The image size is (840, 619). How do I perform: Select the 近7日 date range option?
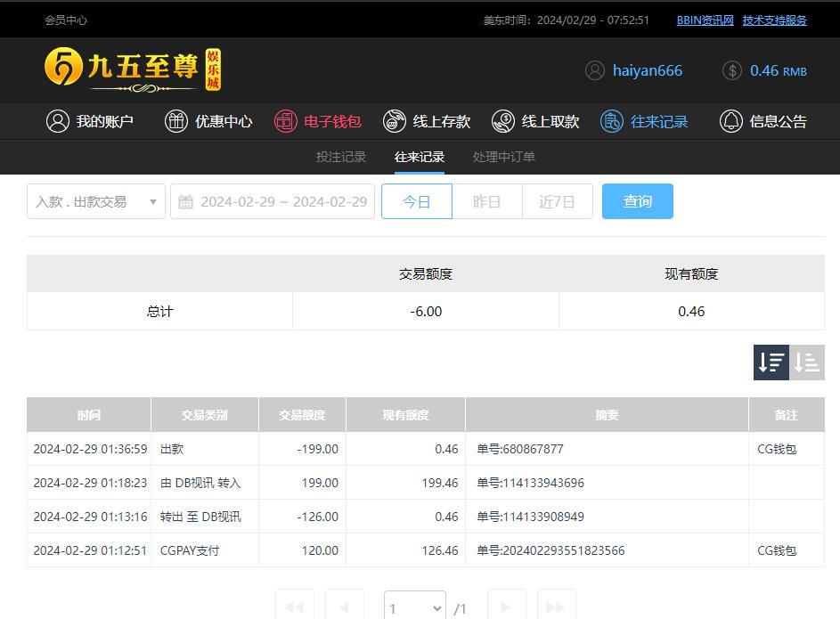[557, 201]
